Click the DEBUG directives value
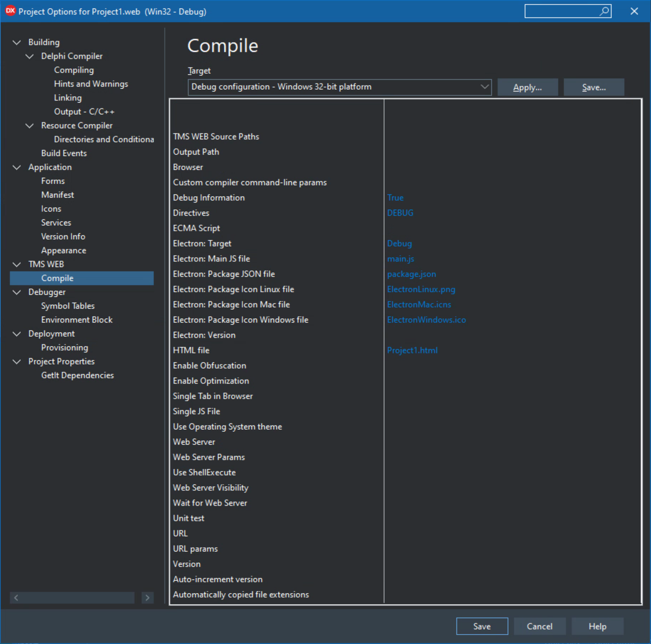The height and width of the screenshot is (644, 651). click(400, 213)
